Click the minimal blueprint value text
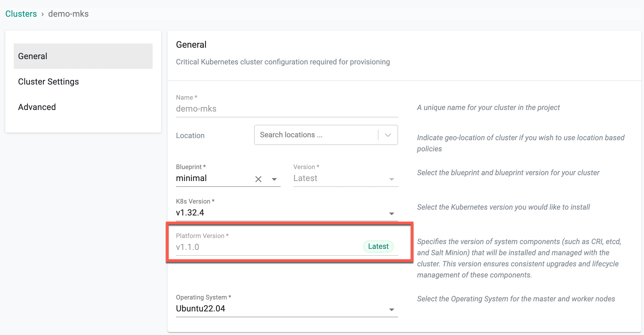 click(x=191, y=178)
